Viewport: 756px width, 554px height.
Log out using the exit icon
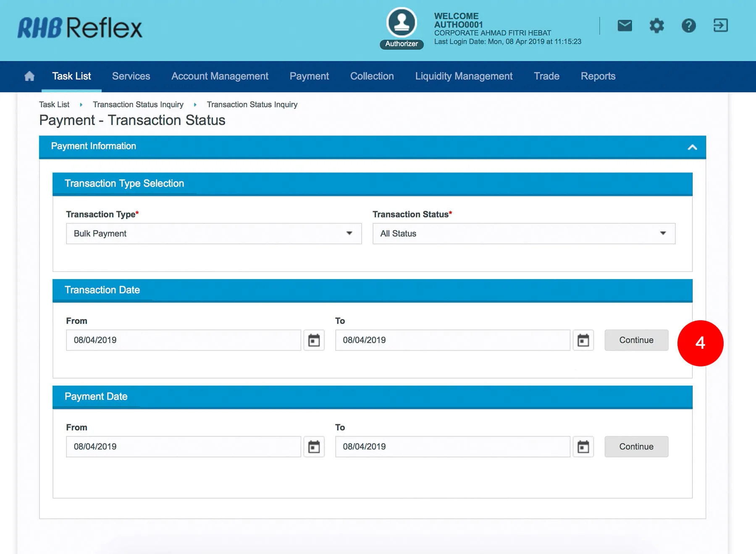click(x=720, y=26)
